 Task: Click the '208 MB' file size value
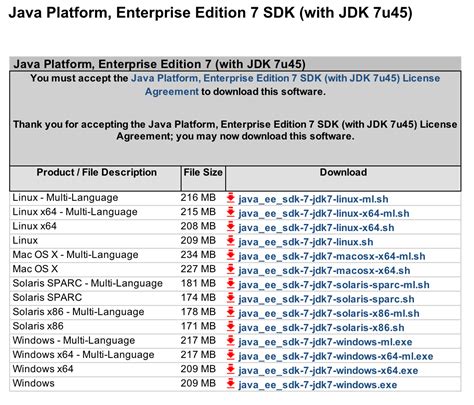pos(198,226)
